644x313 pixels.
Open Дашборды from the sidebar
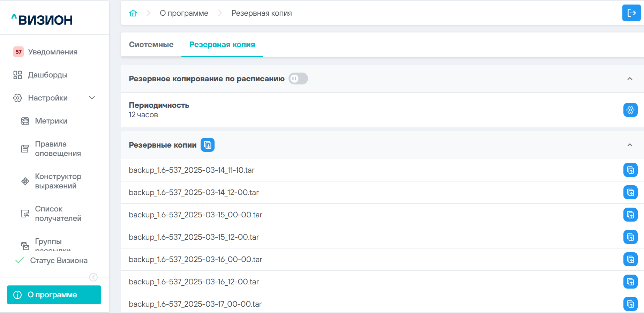click(48, 75)
